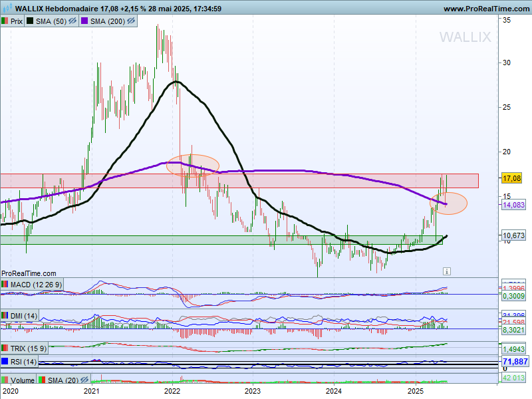Visit the www.ProRealTime.com link
This screenshot has height=399, width=532.
[486, 9]
